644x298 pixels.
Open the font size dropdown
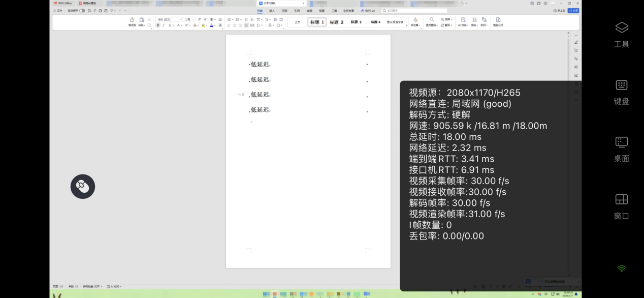click(189, 19)
